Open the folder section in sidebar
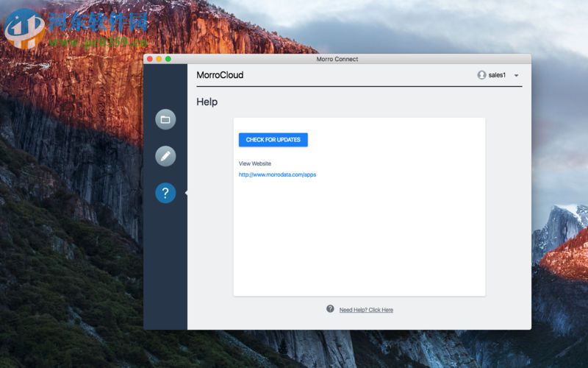The width and height of the screenshot is (588, 368). pos(165,119)
